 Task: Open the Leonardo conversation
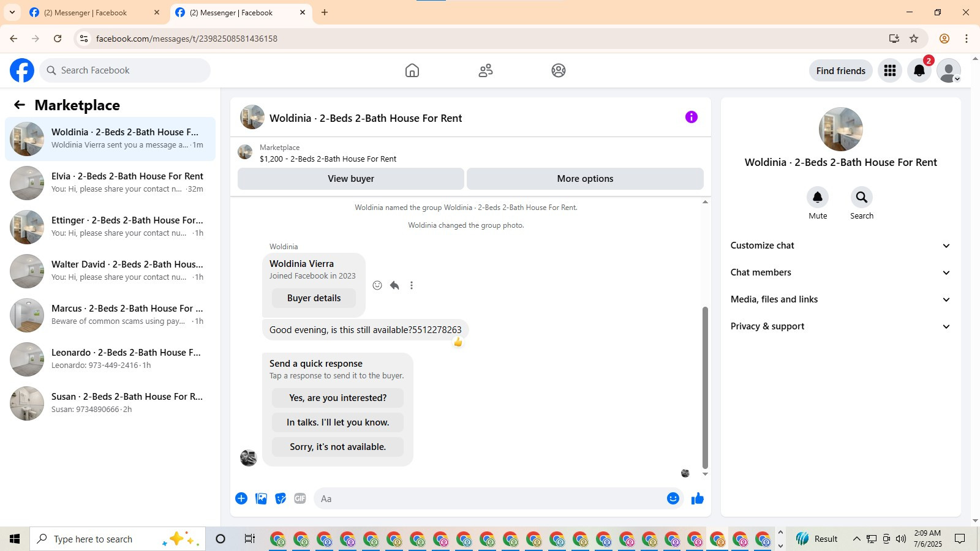[110, 359]
